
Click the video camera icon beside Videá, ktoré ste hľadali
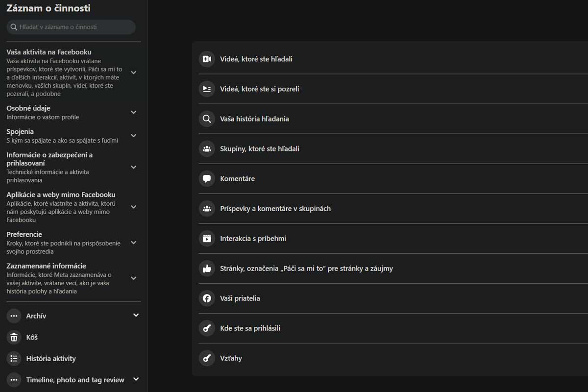click(x=207, y=59)
